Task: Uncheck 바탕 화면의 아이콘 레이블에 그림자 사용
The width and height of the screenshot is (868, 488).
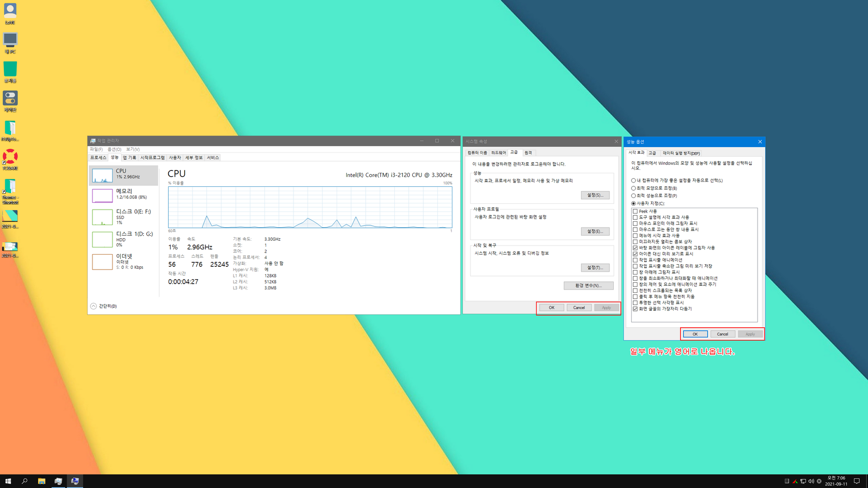Action: [x=635, y=248]
